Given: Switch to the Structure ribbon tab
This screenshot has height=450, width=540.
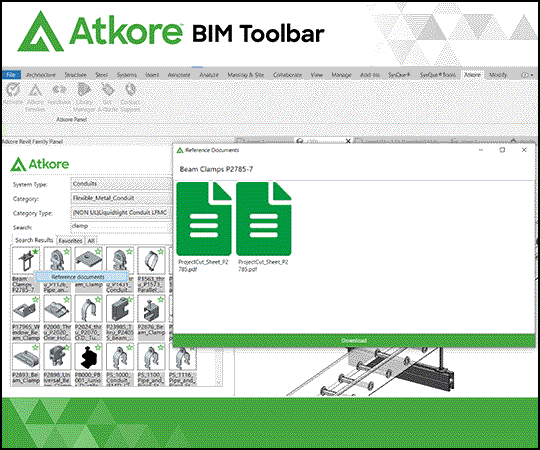Looking at the screenshot, I should (x=75, y=75).
